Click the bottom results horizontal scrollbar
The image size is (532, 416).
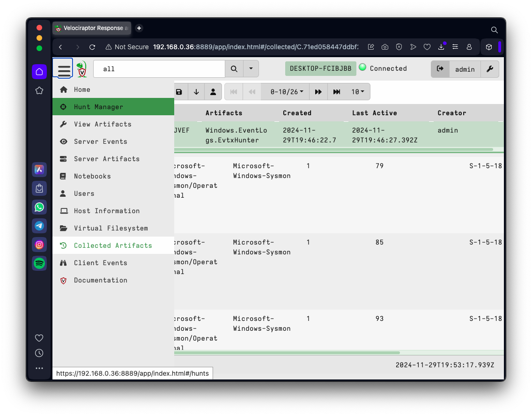(287, 353)
